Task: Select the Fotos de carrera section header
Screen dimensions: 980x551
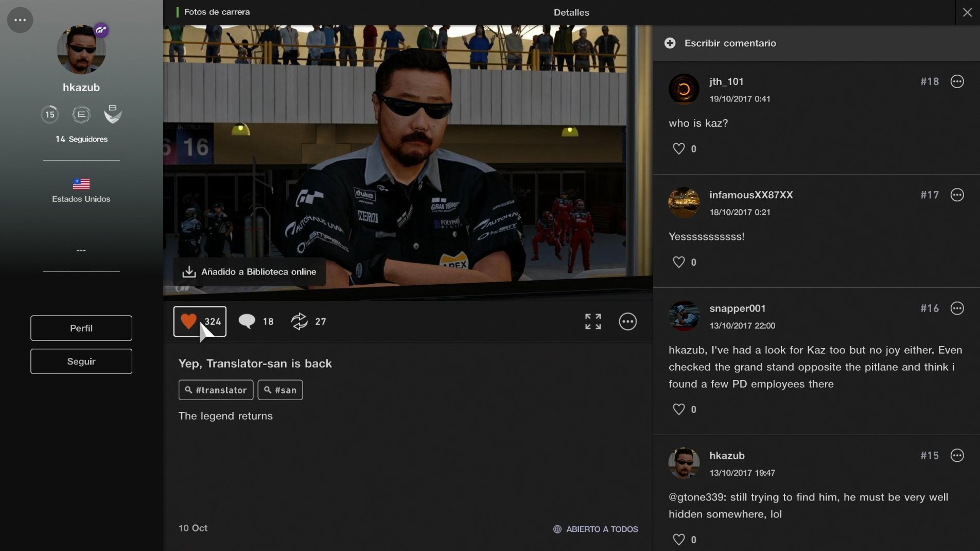Action: coord(216,12)
